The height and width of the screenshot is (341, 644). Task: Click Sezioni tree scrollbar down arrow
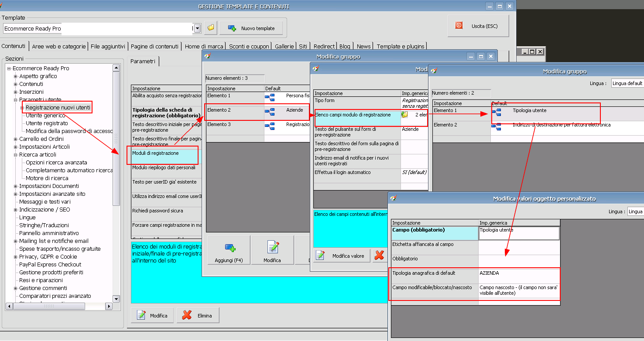(116, 299)
